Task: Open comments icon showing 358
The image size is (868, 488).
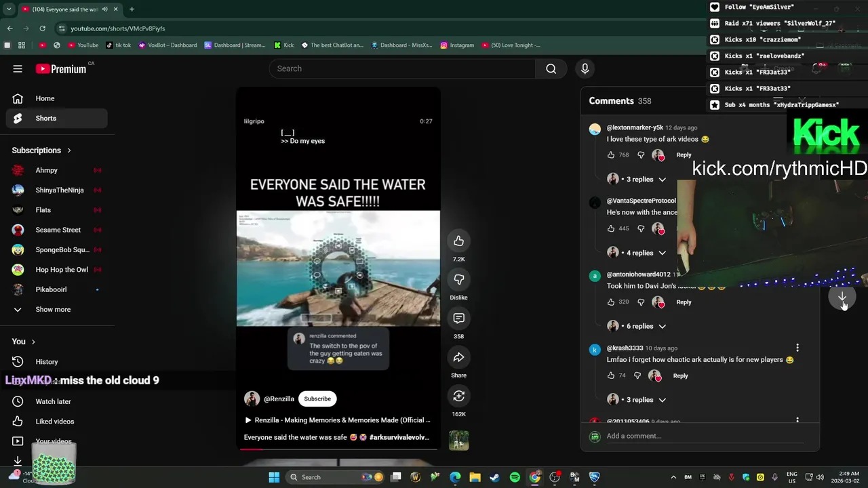Action: (458, 318)
